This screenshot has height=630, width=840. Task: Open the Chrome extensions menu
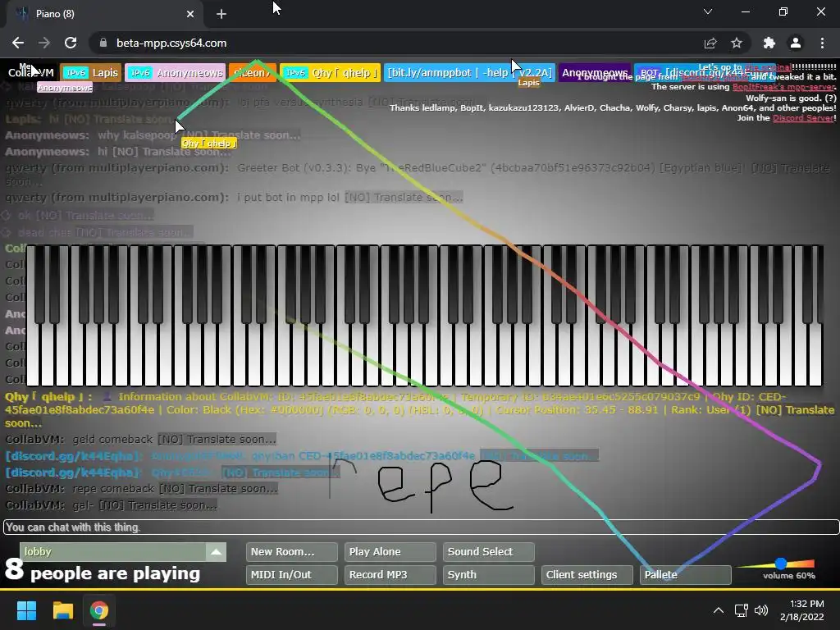[769, 43]
